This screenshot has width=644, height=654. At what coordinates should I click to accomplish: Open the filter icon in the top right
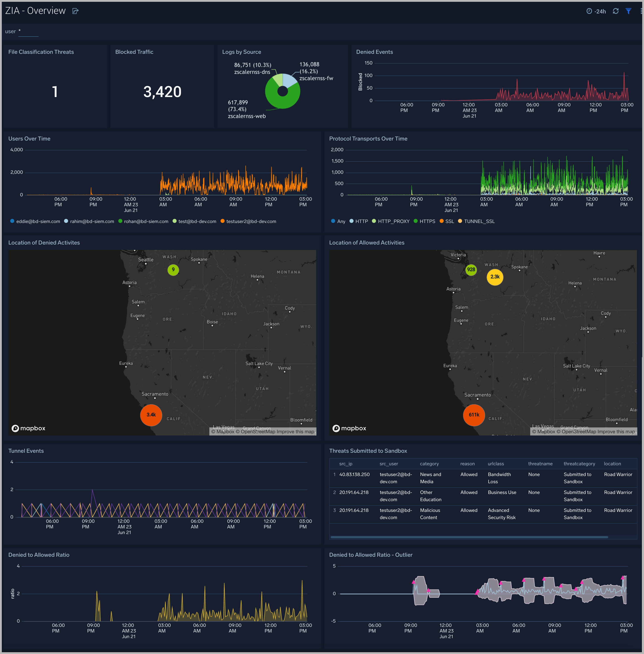click(629, 11)
